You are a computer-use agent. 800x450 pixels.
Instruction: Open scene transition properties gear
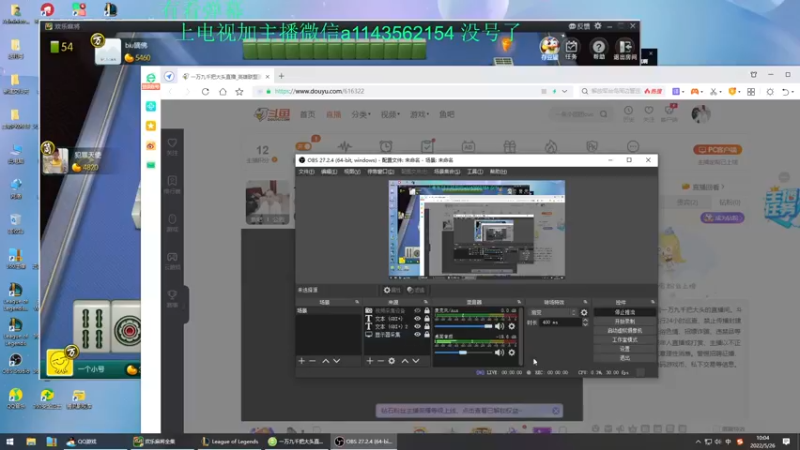coord(584,312)
